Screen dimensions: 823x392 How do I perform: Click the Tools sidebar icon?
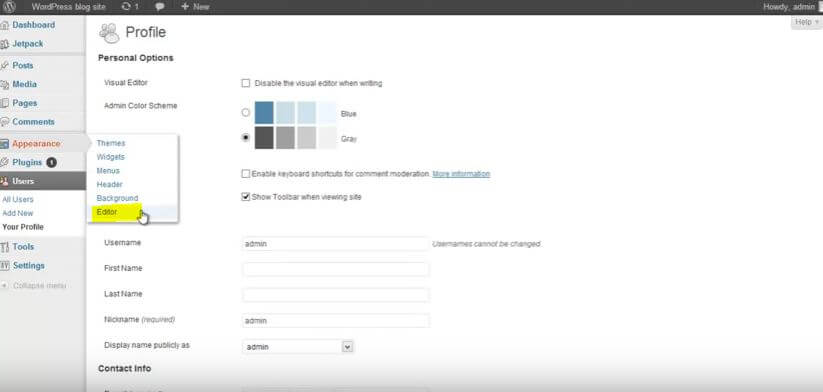point(5,247)
